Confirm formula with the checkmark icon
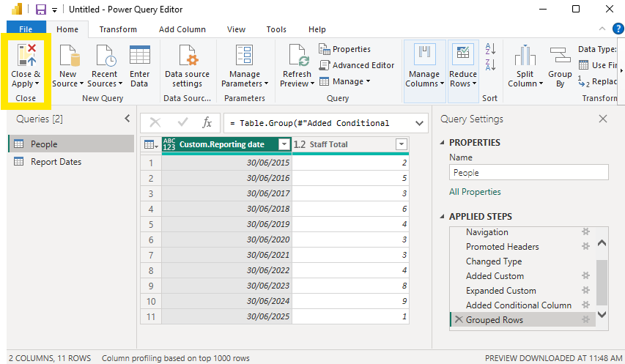625x364 pixels. pos(182,122)
